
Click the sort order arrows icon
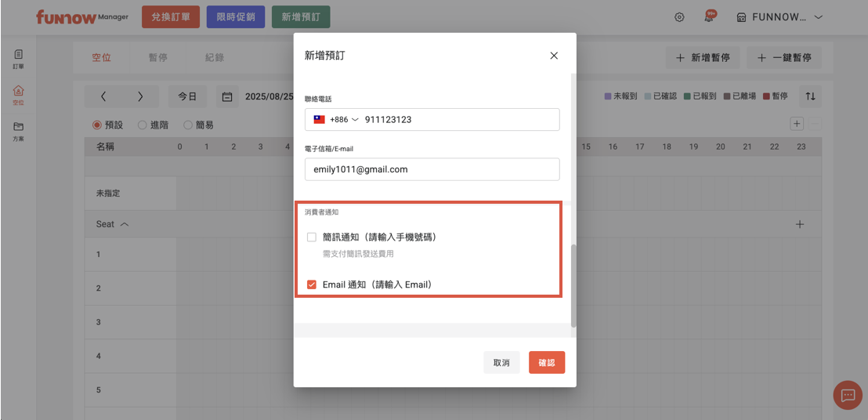click(x=811, y=96)
